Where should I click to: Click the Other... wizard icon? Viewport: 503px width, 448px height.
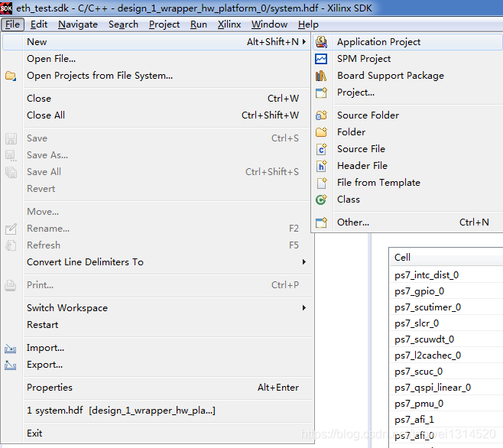click(321, 222)
